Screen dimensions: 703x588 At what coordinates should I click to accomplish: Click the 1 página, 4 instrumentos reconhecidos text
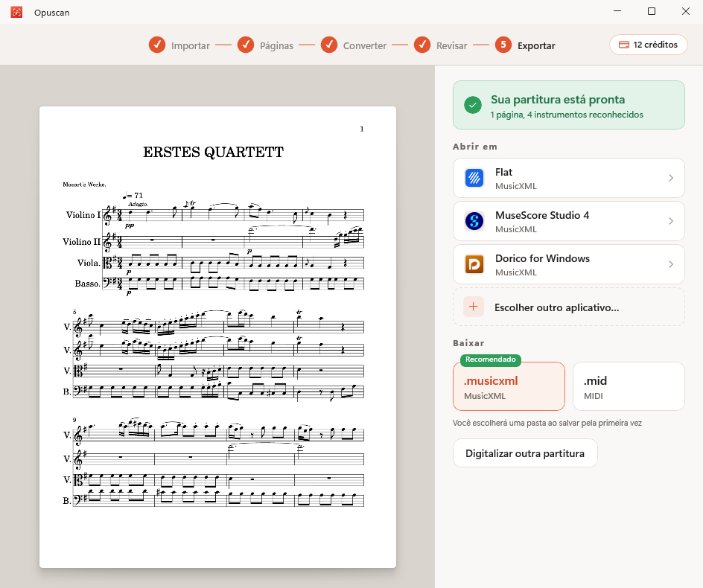(x=567, y=115)
